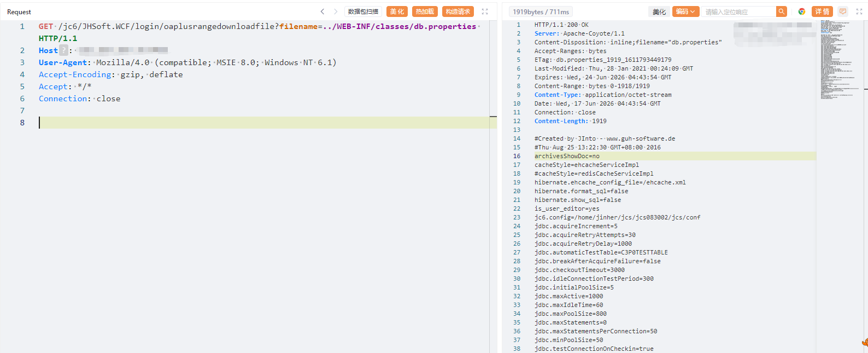Screen dimensions: 868x353
Task: Click the 数据包扫描 button
Action: [x=363, y=11]
